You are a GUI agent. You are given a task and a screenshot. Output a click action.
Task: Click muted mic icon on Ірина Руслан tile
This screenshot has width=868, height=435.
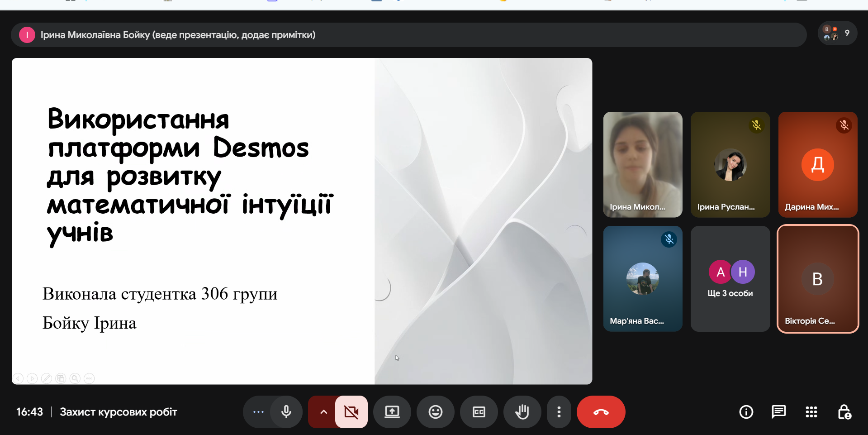757,125
